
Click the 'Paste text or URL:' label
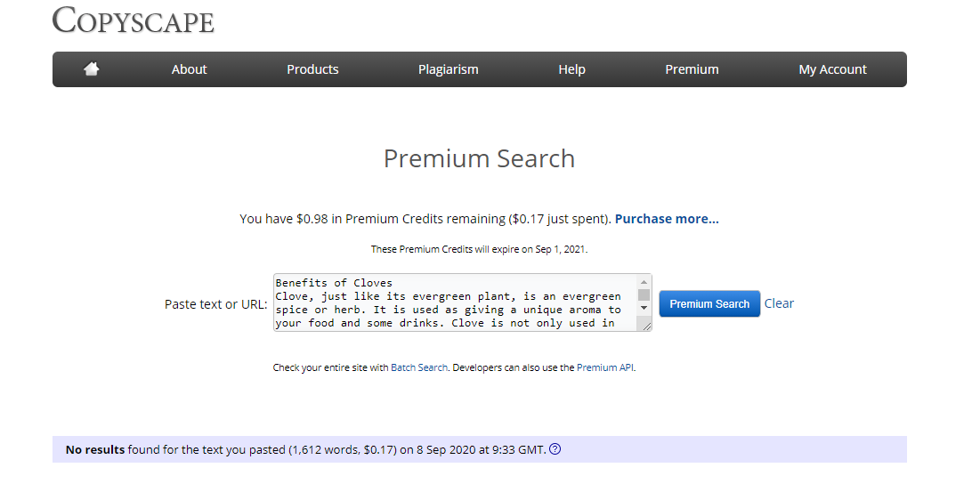[x=215, y=303]
